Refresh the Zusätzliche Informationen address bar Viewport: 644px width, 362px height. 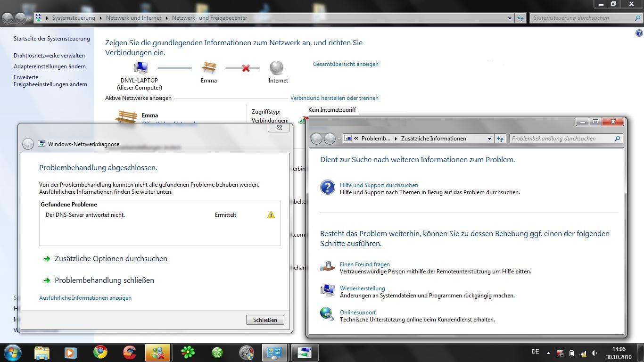coord(500,139)
